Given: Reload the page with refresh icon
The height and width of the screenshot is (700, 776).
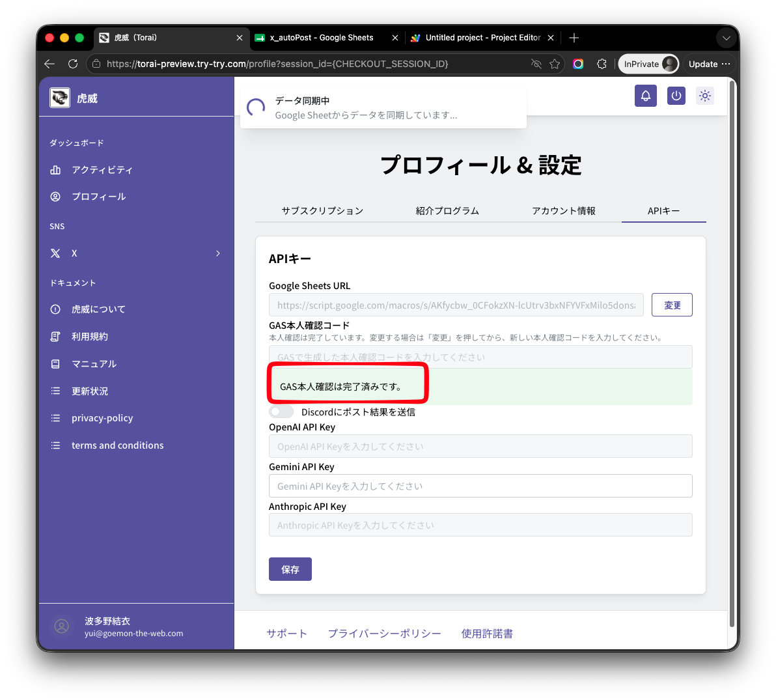Looking at the screenshot, I should [x=73, y=64].
